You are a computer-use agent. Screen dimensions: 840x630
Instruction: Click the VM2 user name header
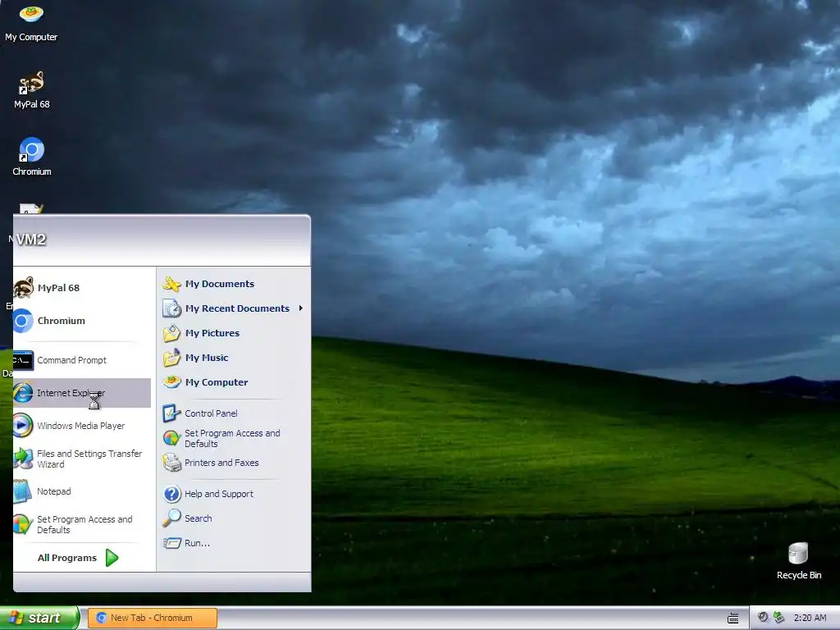point(30,240)
